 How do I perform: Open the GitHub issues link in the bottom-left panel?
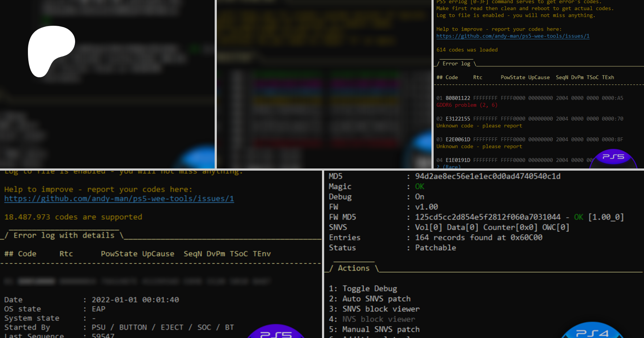click(x=119, y=199)
